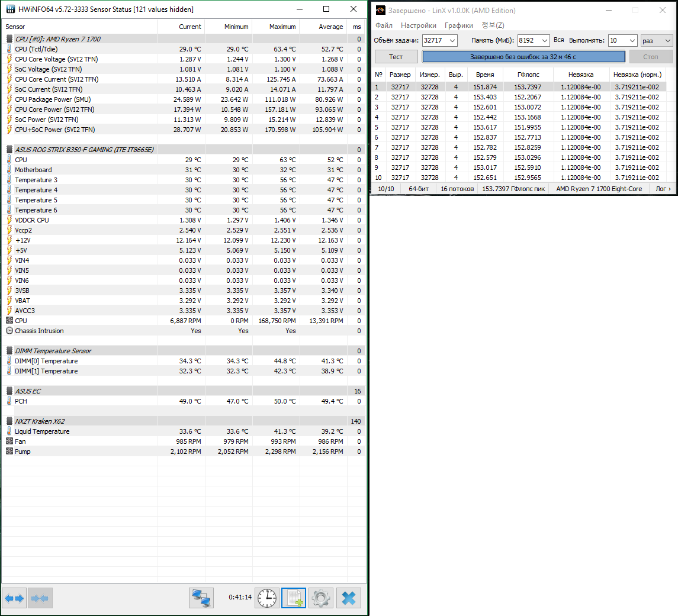The image size is (678, 616).
Task: Click the Chassis Intrusion circle icon
Action: tap(9, 330)
